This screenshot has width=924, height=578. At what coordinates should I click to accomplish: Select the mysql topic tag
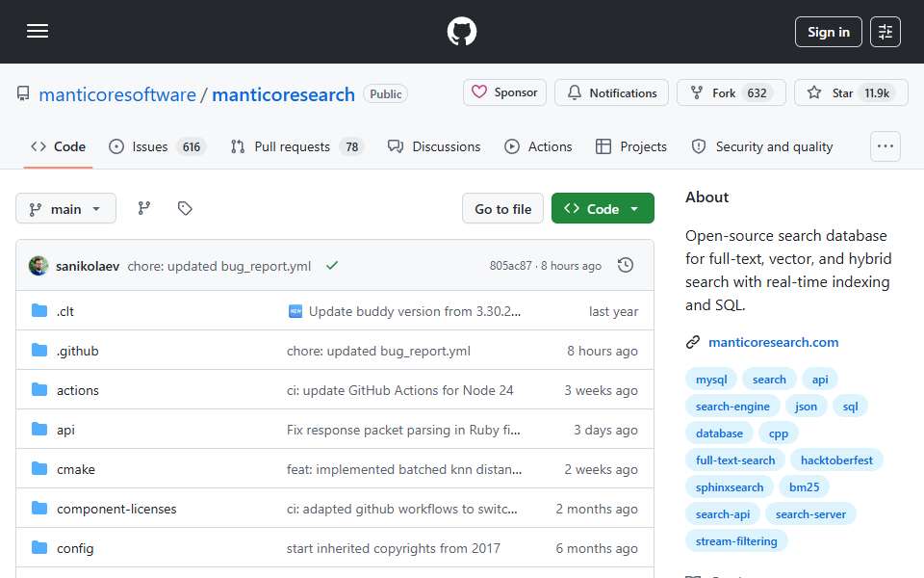click(711, 380)
